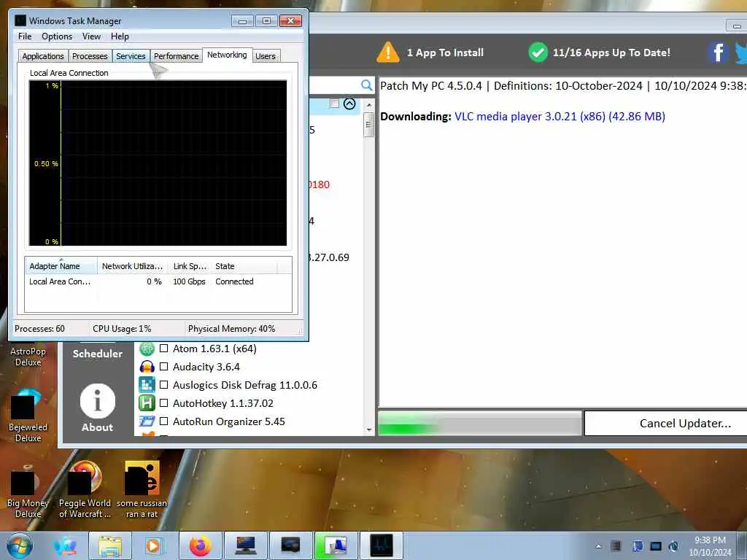Open the About page in Patch My PC
This screenshot has width=747, height=560.
(97, 408)
